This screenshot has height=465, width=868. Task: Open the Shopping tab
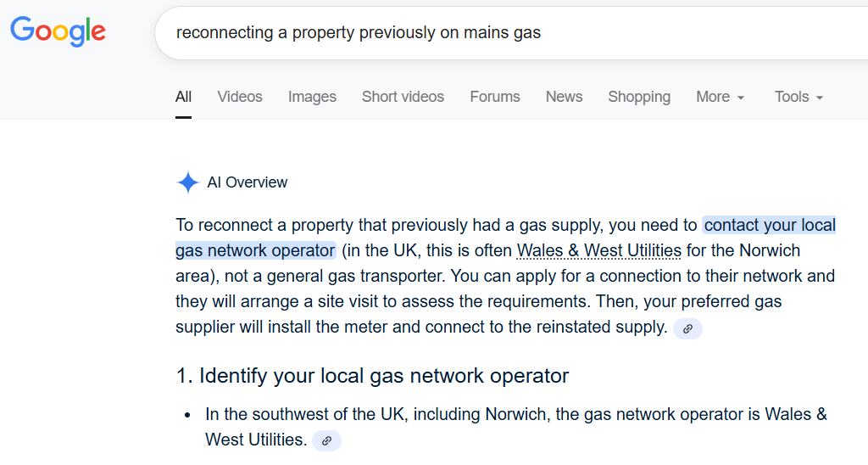pyautogui.click(x=639, y=97)
